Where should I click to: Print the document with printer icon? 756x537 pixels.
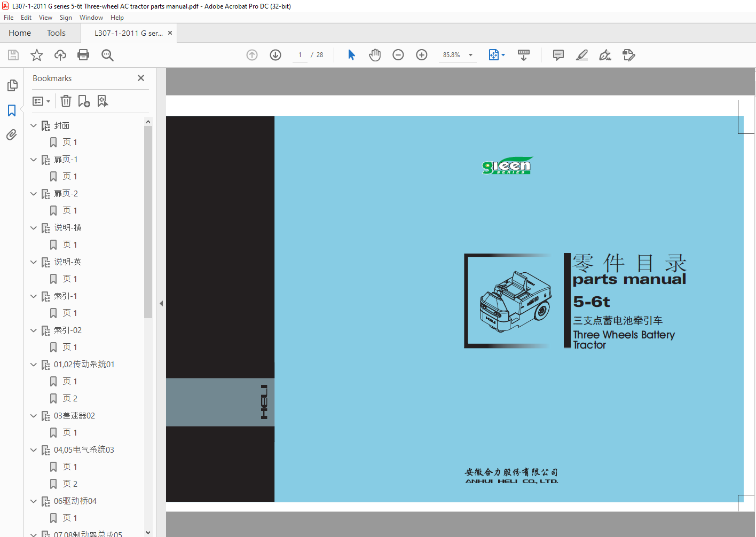[83, 55]
